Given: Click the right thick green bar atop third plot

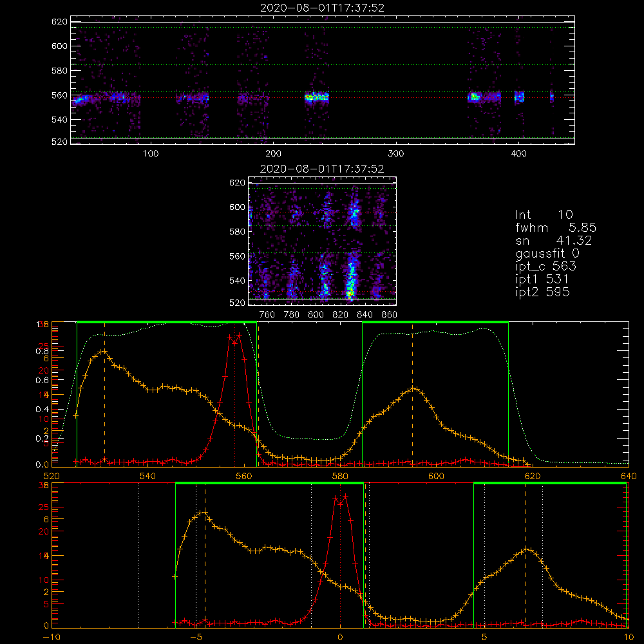Looking at the screenshot, I should click(x=435, y=323).
